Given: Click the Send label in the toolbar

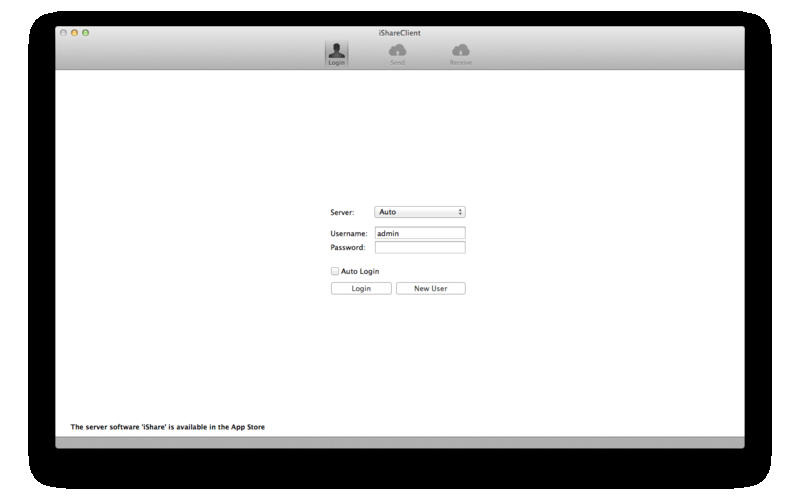Looking at the screenshot, I should pyautogui.click(x=397, y=63).
